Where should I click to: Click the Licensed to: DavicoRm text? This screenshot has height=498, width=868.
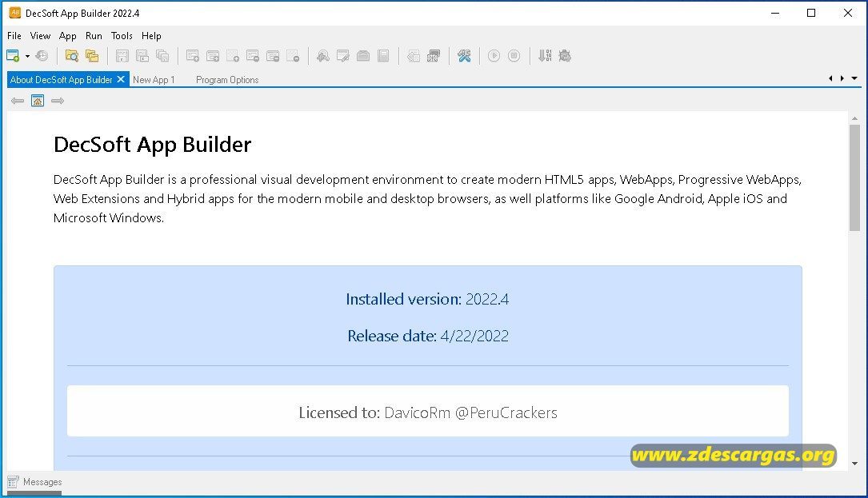[428, 412]
